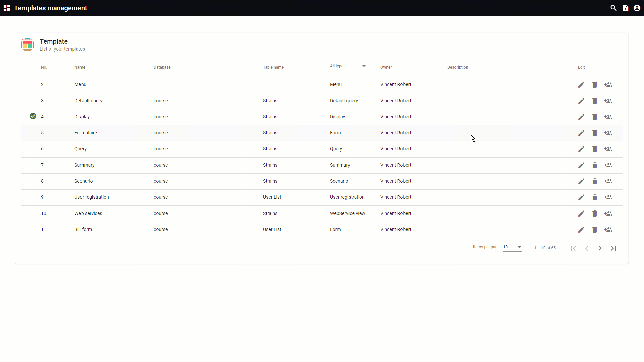Delete the Display template

pyautogui.click(x=595, y=117)
